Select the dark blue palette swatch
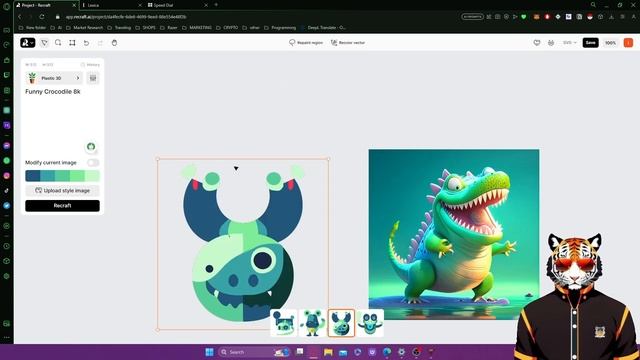 33,176
